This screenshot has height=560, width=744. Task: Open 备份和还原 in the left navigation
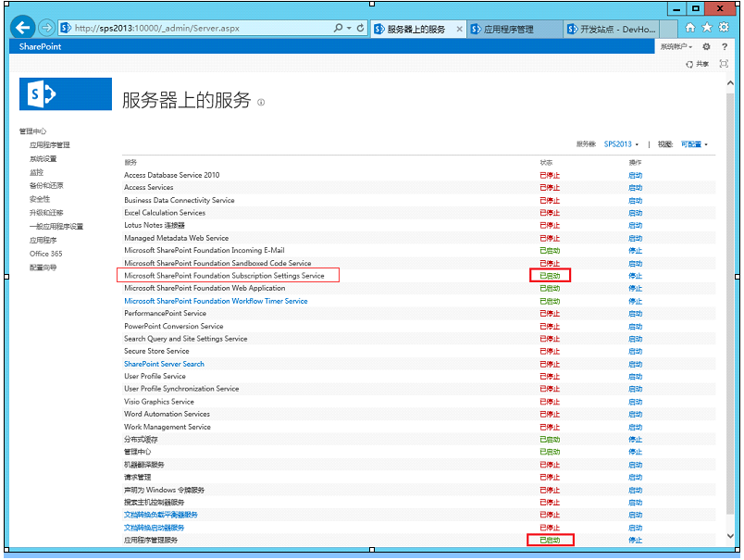click(46, 185)
